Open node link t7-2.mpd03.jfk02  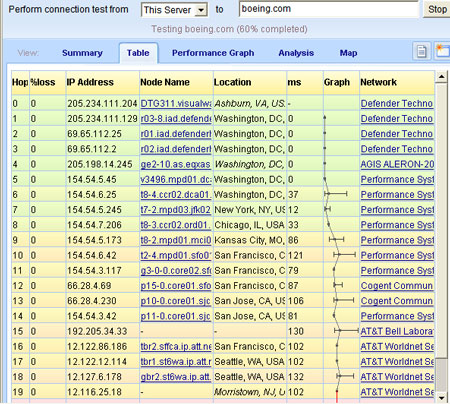(176, 210)
